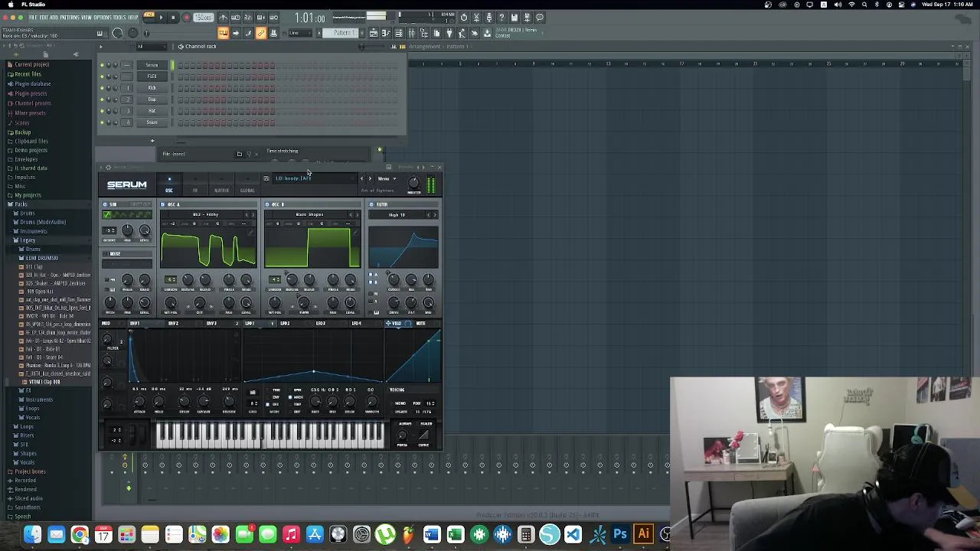
Task: Open the Serum Menu dropdown
Action: [386, 179]
